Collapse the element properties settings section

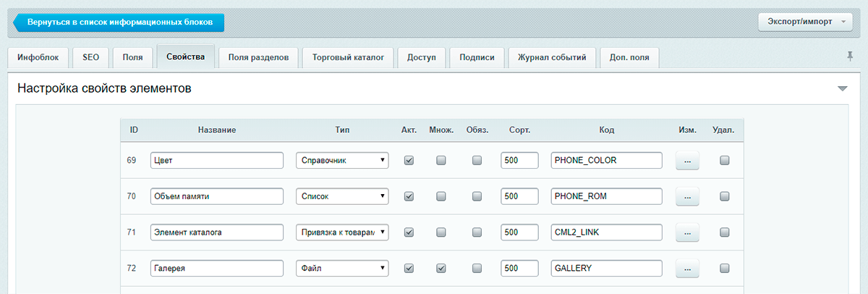tap(842, 89)
